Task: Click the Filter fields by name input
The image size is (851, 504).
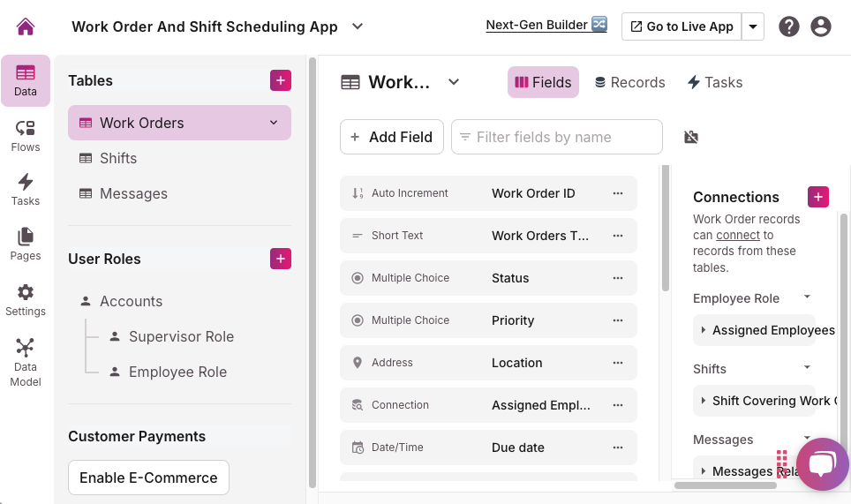Action: point(557,137)
